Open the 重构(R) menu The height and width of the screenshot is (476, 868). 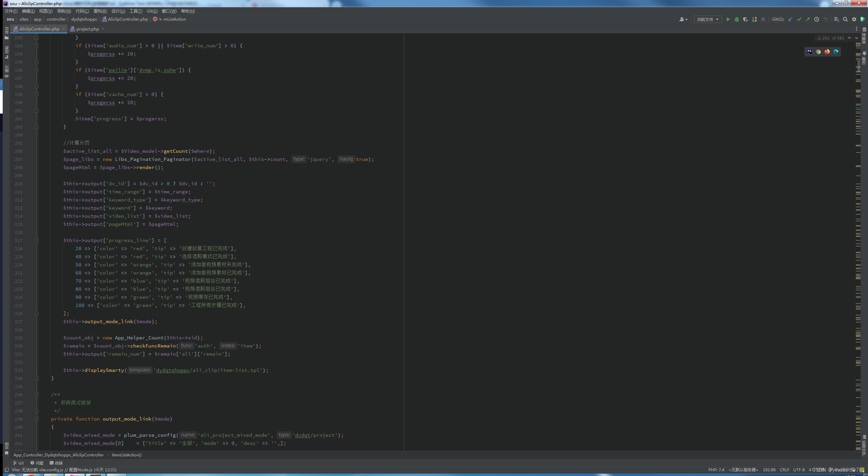pos(100,11)
